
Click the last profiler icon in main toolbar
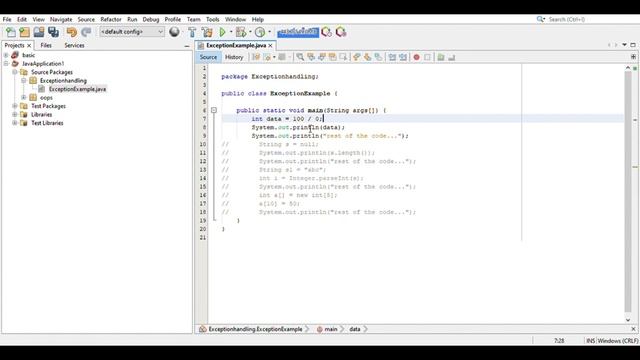[x=341, y=32]
